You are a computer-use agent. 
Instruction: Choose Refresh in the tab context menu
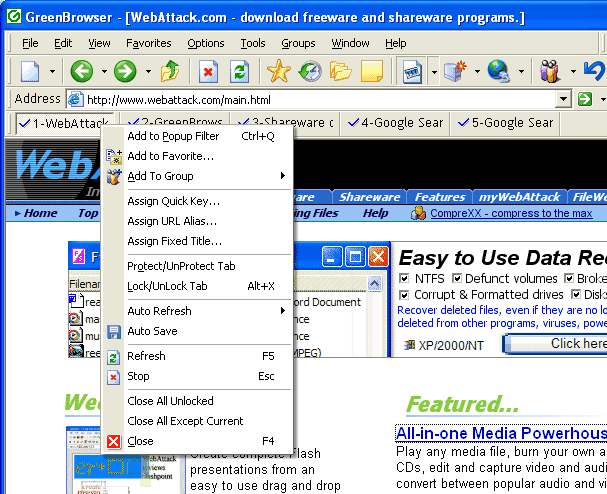197,356
